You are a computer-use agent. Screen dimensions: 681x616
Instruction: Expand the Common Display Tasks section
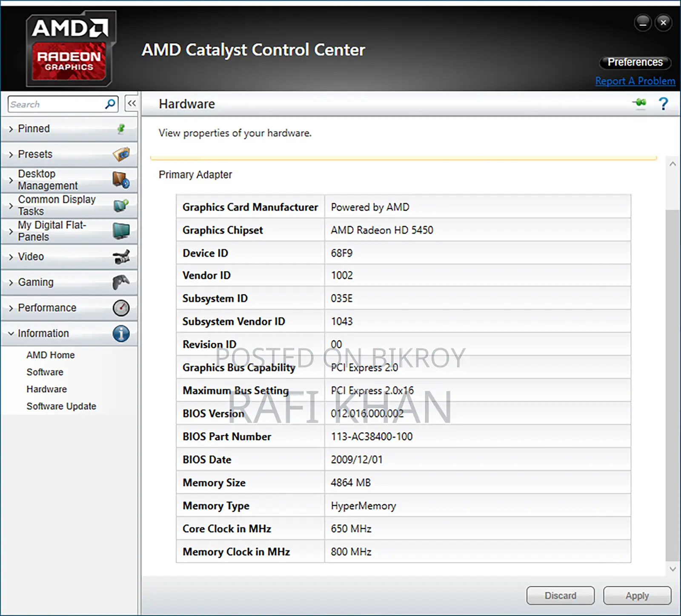[69, 205]
